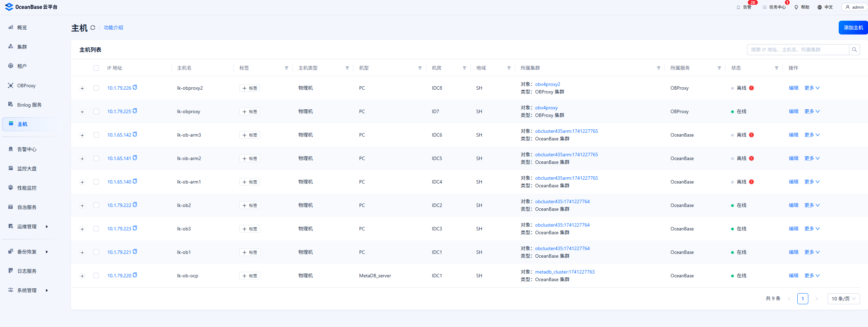The height and width of the screenshot is (327, 868).
Task: Check the checkbox for host lk-obproxy
Action: pyautogui.click(x=96, y=111)
